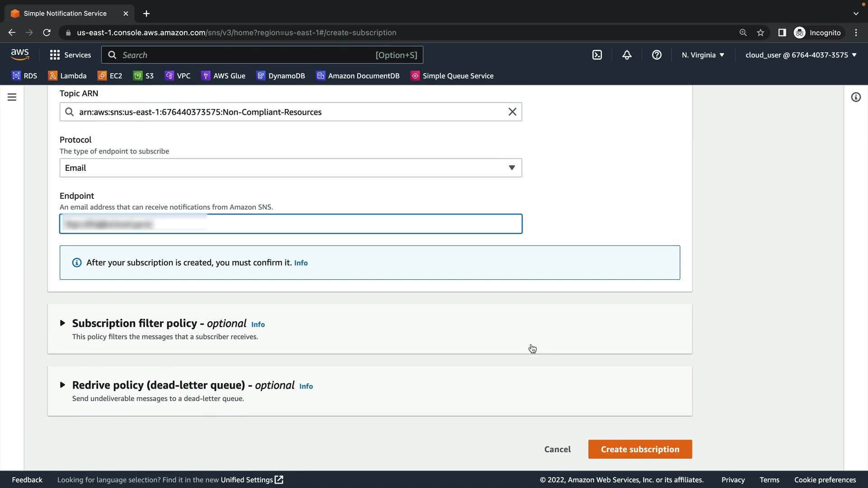Open the cloud_user account menu

(801, 55)
